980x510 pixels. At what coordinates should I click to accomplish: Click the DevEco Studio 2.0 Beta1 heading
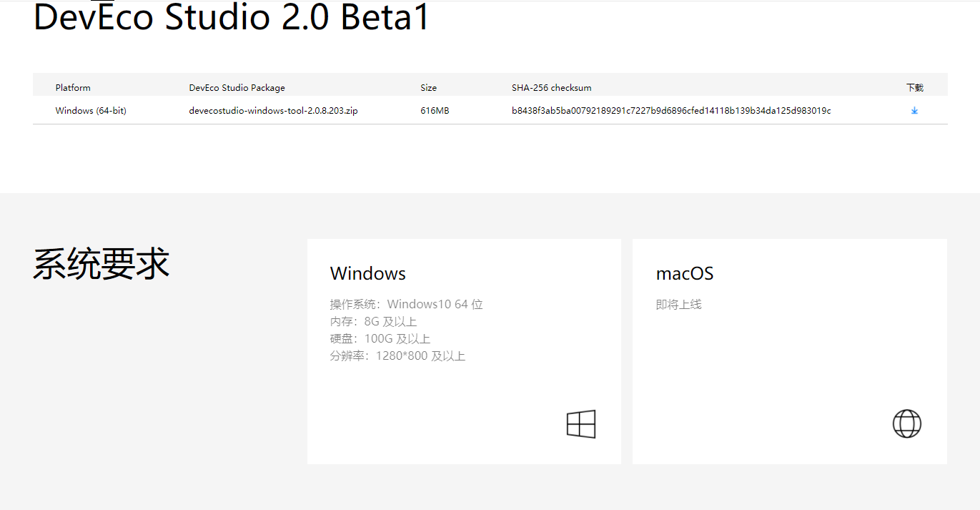(x=232, y=17)
